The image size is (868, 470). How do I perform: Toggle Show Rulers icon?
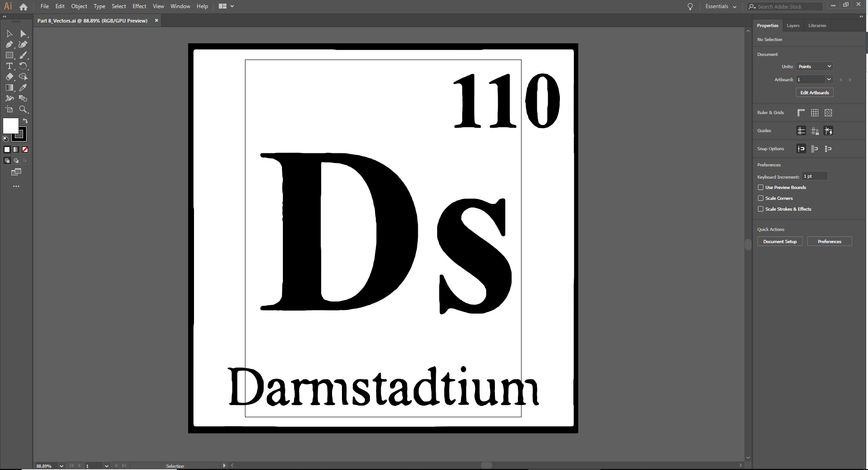[x=801, y=113]
